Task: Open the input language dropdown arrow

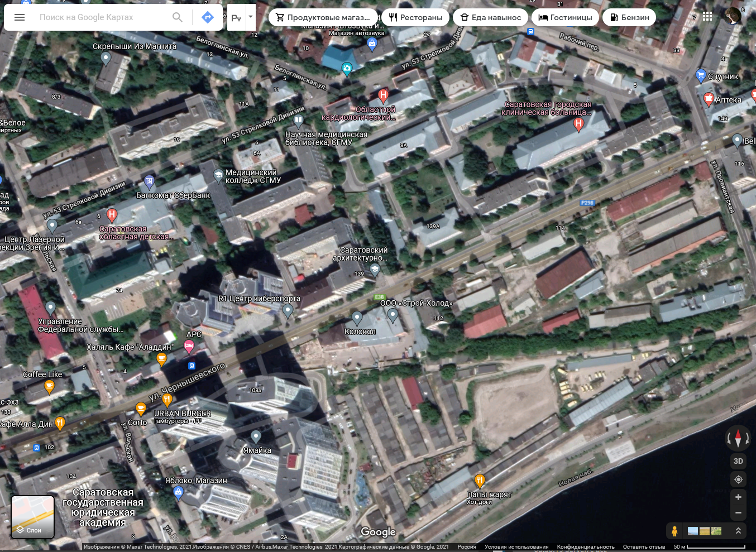Action: [x=250, y=17]
